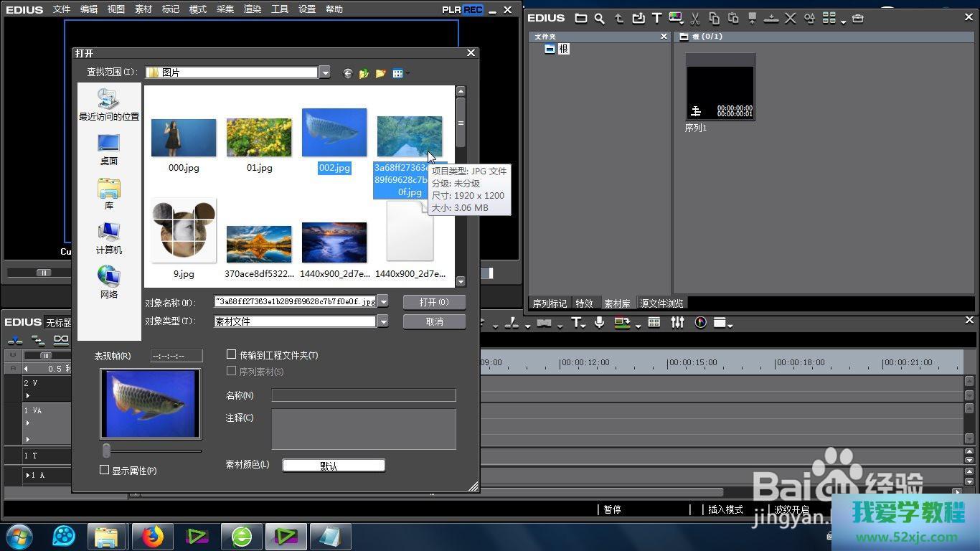Open the 对象类型 file type dropdown

(383, 321)
